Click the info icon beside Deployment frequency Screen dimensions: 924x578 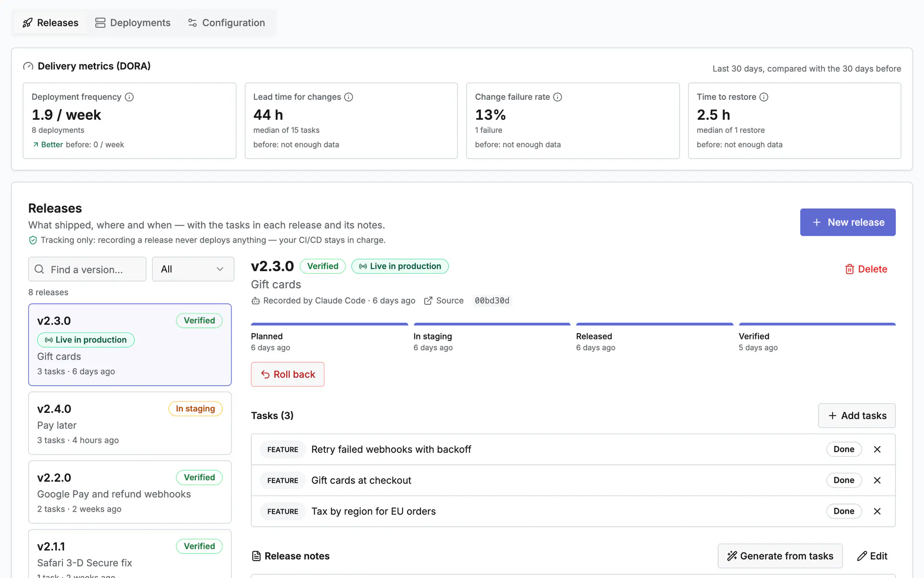click(x=129, y=97)
